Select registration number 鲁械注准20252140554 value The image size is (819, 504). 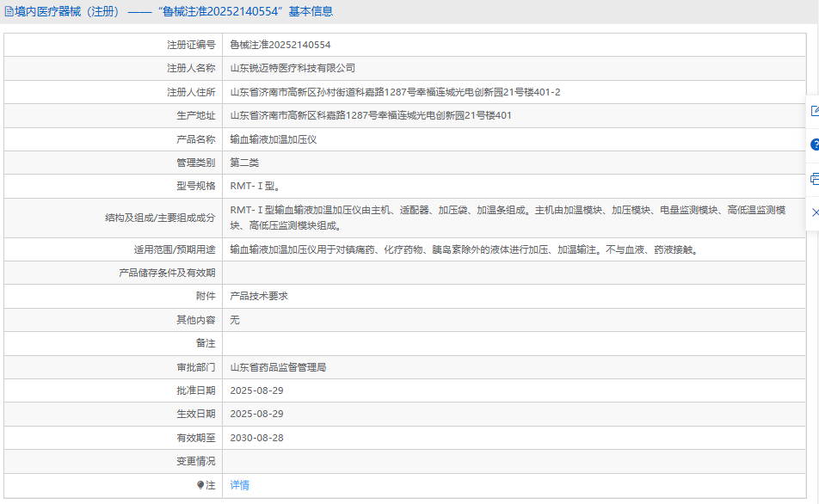pyautogui.click(x=280, y=45)
